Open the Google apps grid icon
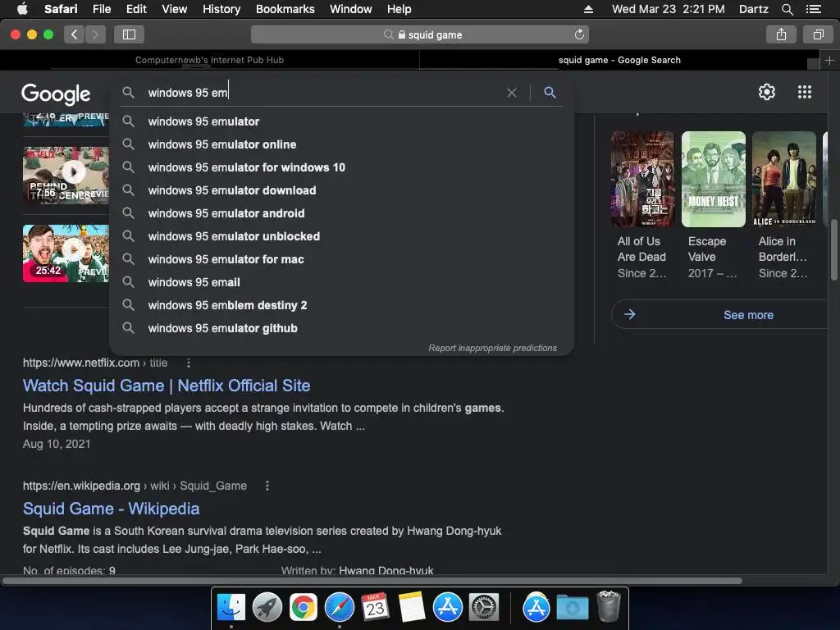This screenshot has width=840, height=630. (x=804, y=92)
